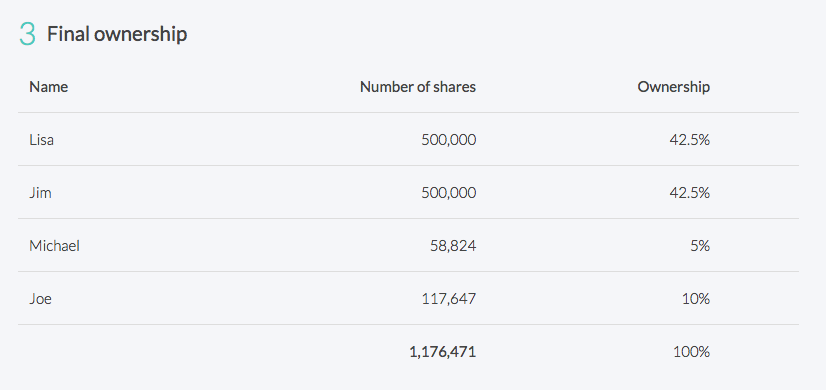Click Jim's 500,000 shares value
This screenshot has height=390, width=826.
(448, 193)
